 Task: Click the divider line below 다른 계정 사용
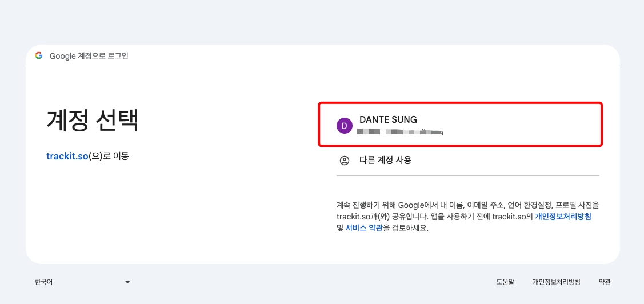tap(469, 175)
